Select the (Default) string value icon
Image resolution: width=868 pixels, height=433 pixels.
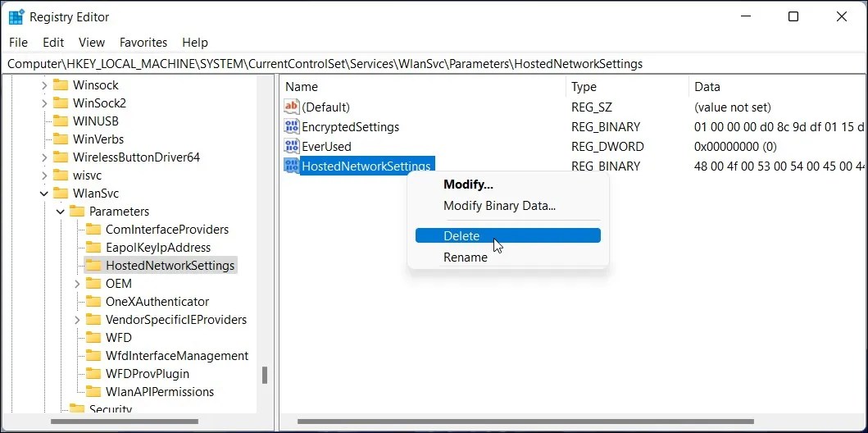[291, 107]
